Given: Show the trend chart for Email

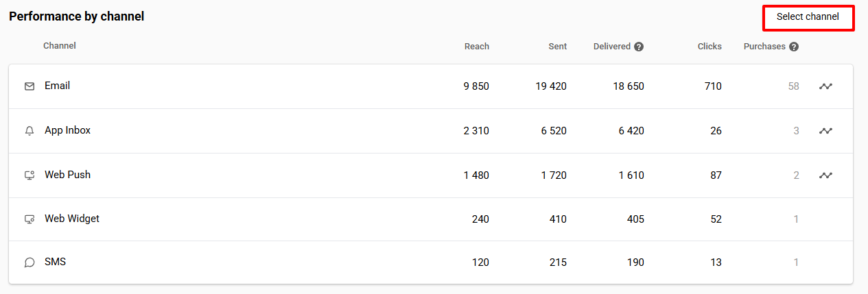Looking at the screenshot, I should (825, 86).
